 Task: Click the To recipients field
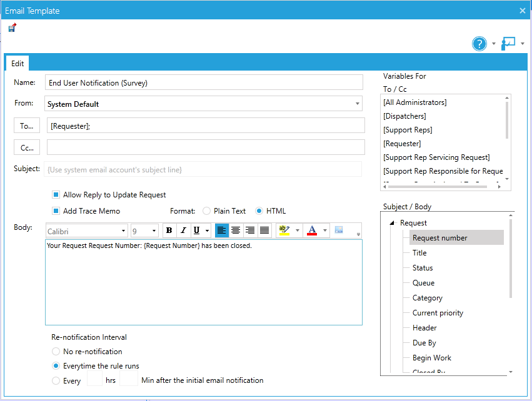coord(206,126)
